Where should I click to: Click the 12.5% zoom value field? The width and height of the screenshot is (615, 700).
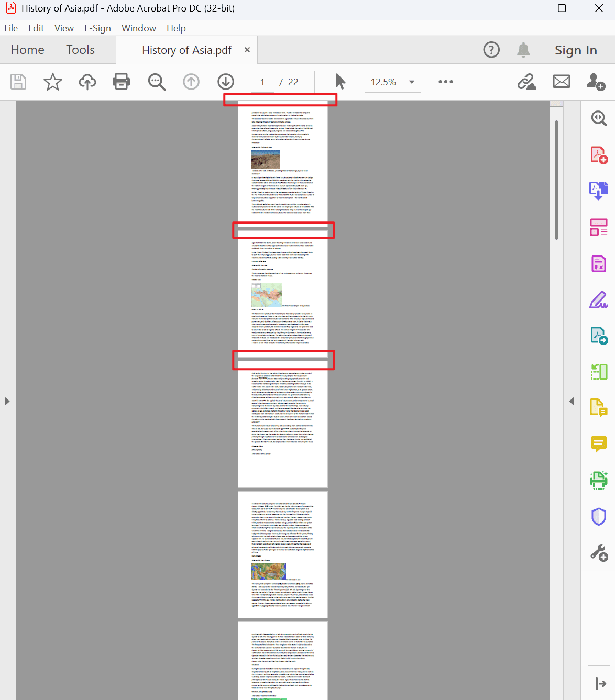tap(383, 82)
